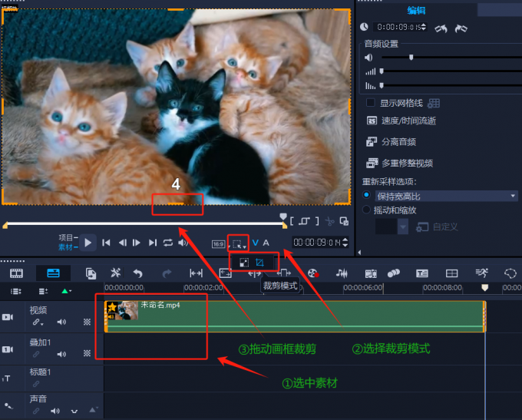522x420 pixels.
Task: Click the Play button in preview controls
Action: [x=88, y=243]
